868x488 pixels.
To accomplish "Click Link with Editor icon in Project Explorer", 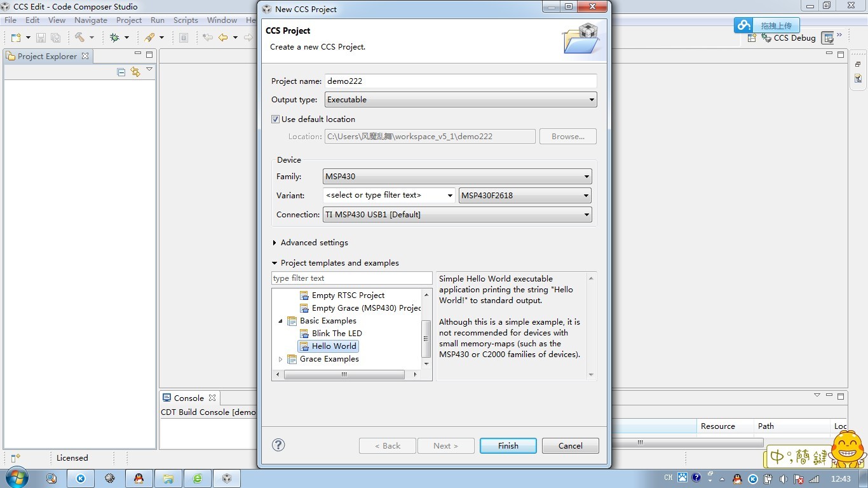I will tap(135, 72).
